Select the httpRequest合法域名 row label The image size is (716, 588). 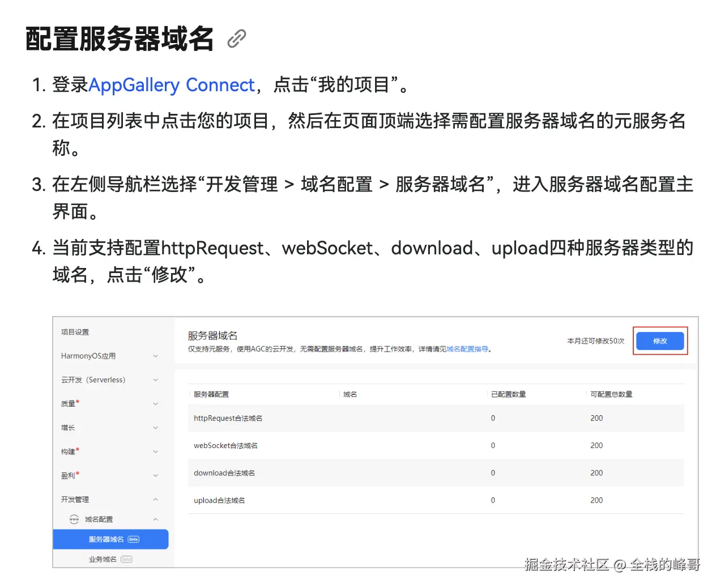click(228, 418)
